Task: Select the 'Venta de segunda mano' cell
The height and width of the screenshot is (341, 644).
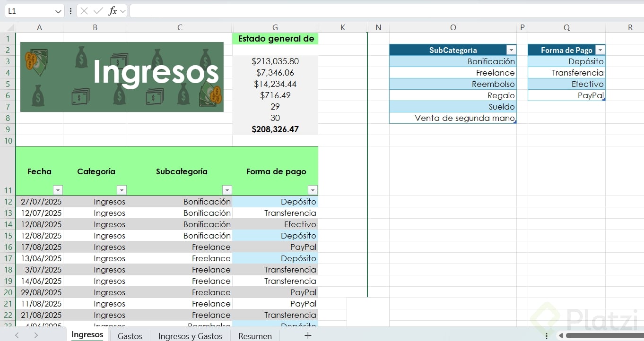Action: click(x=453, y=118)
